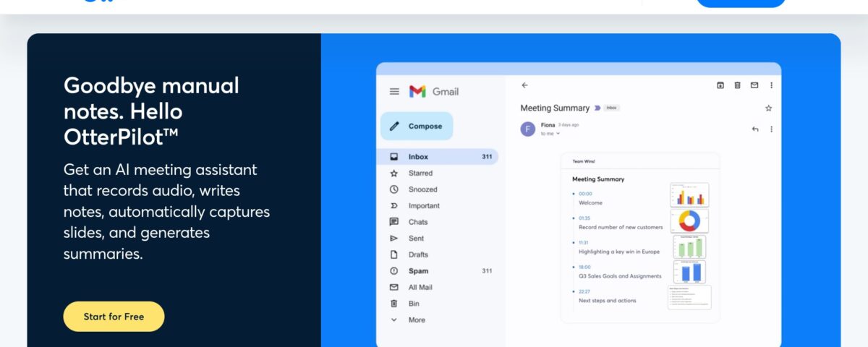Click the 11:31 timestamp in Meeting Summary
This screenshot has width=868, height=347.
pyautogui.click(x=585, y=243)
